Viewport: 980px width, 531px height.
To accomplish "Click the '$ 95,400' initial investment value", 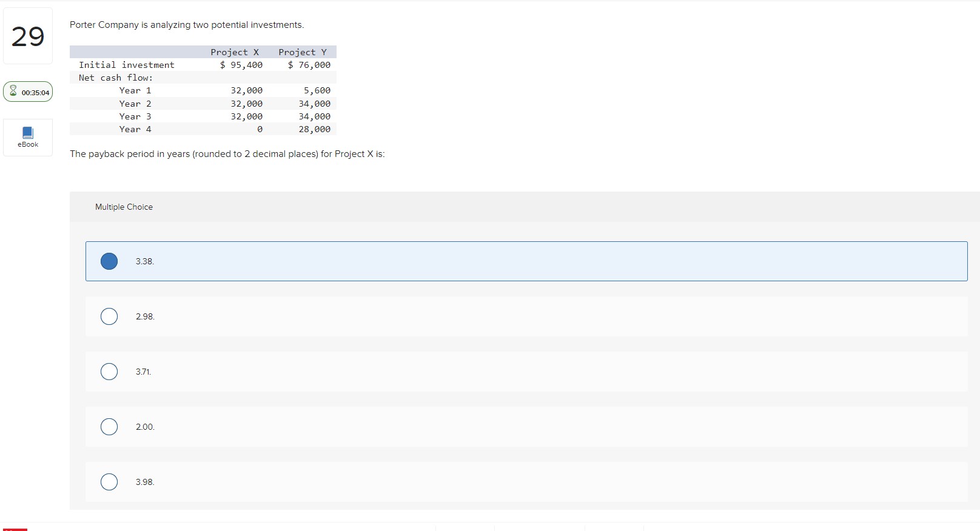I will [241, 65].
